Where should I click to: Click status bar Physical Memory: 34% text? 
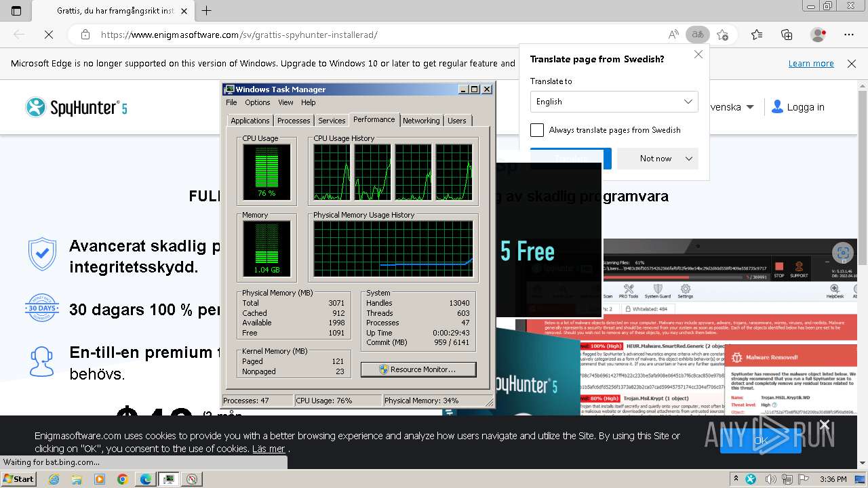pos(421,401)
